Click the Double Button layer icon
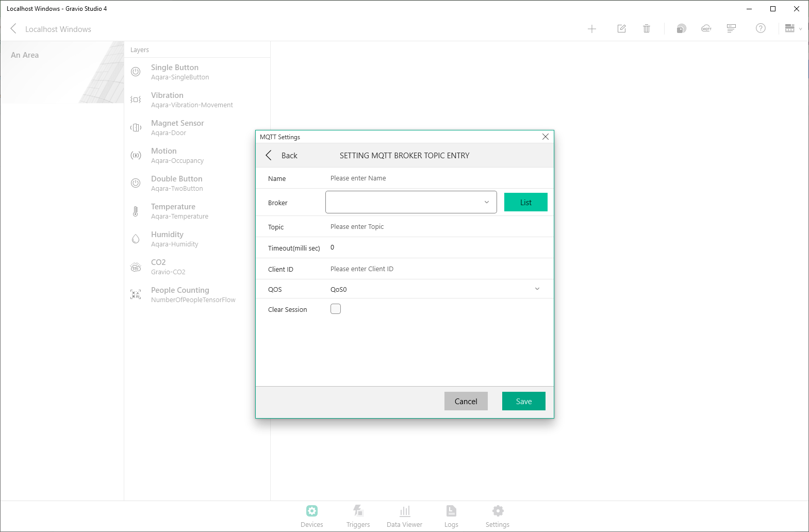The height and width of the screenshot is (532, 809). pos(136,183)
